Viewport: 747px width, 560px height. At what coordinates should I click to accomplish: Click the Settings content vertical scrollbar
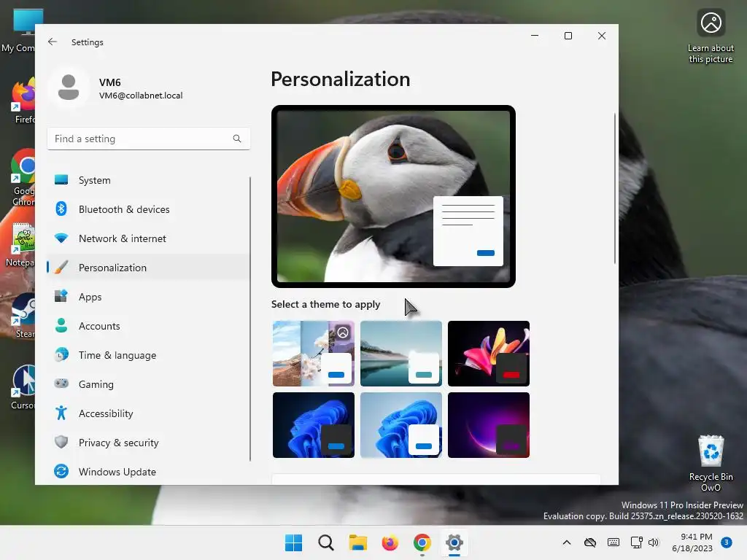click(614, 189)
